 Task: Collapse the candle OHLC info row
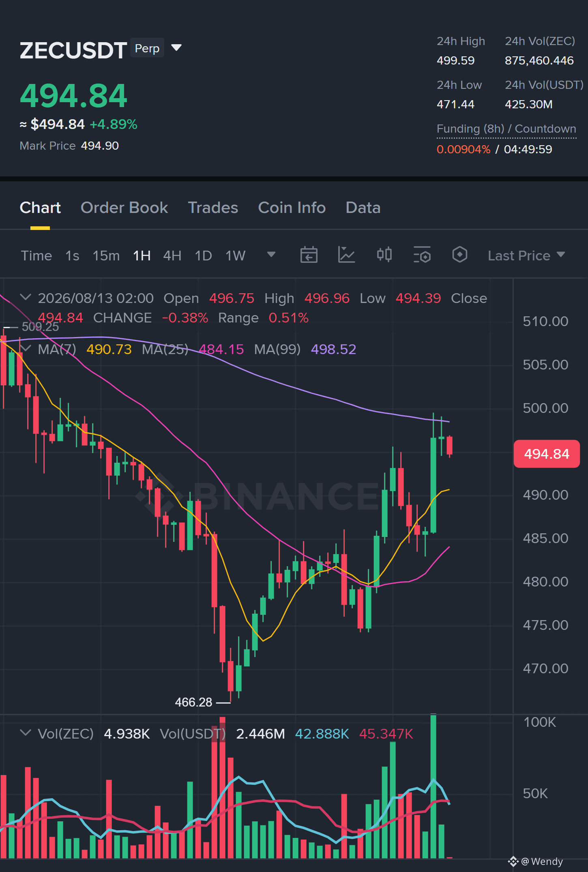pyautogui.click(x=26, y=298)
